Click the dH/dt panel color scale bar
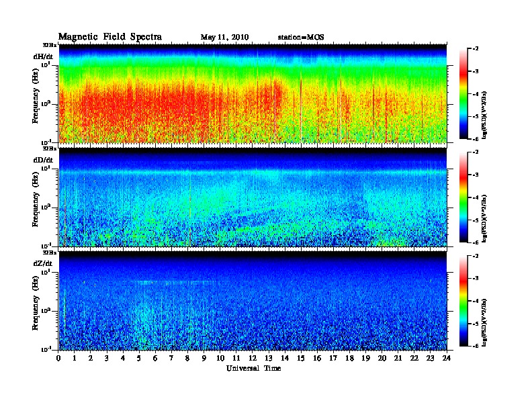532x411 pixels. [463, 94]
